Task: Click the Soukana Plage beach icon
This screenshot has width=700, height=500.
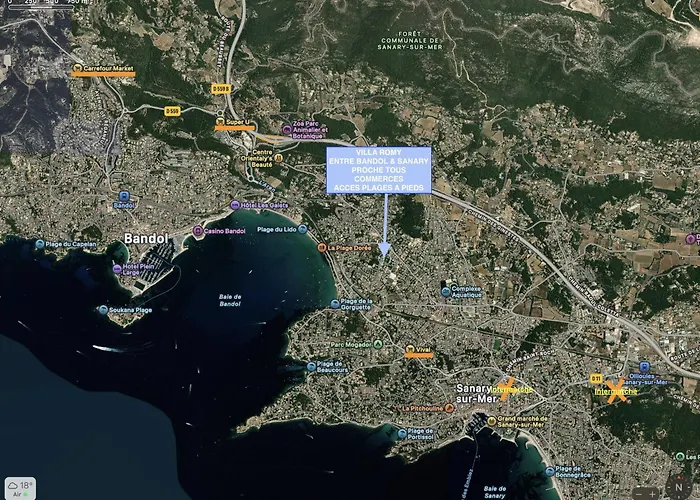Action: coord(103,310)
